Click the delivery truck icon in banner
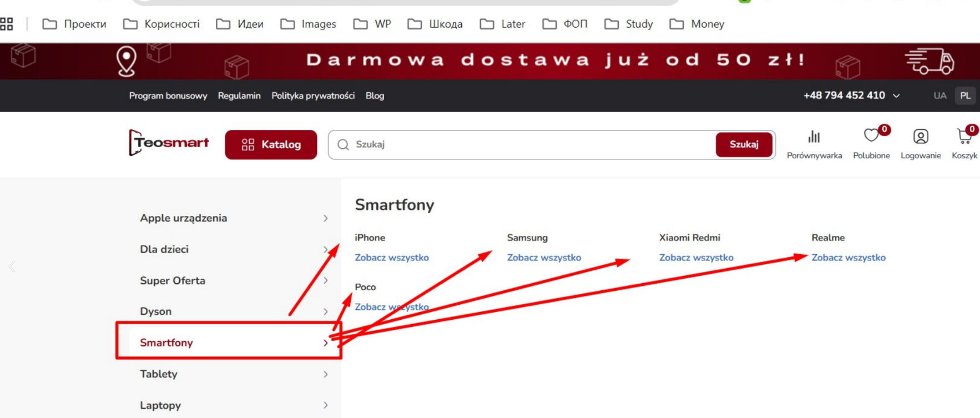This screenshot has width=980, height=418. [x=930, y=61]
